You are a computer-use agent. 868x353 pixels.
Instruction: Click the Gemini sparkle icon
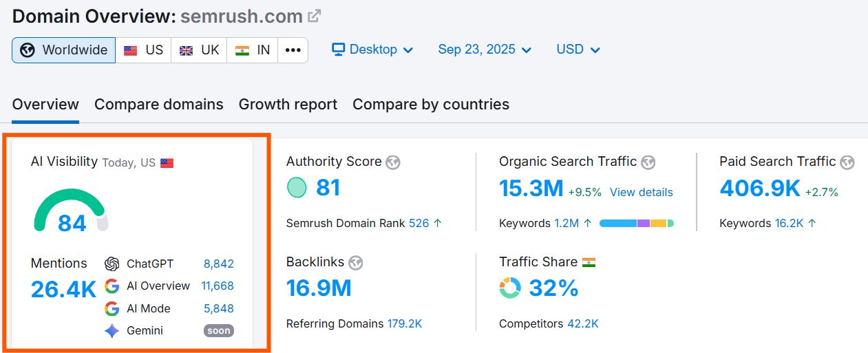[x=112, y=331]
